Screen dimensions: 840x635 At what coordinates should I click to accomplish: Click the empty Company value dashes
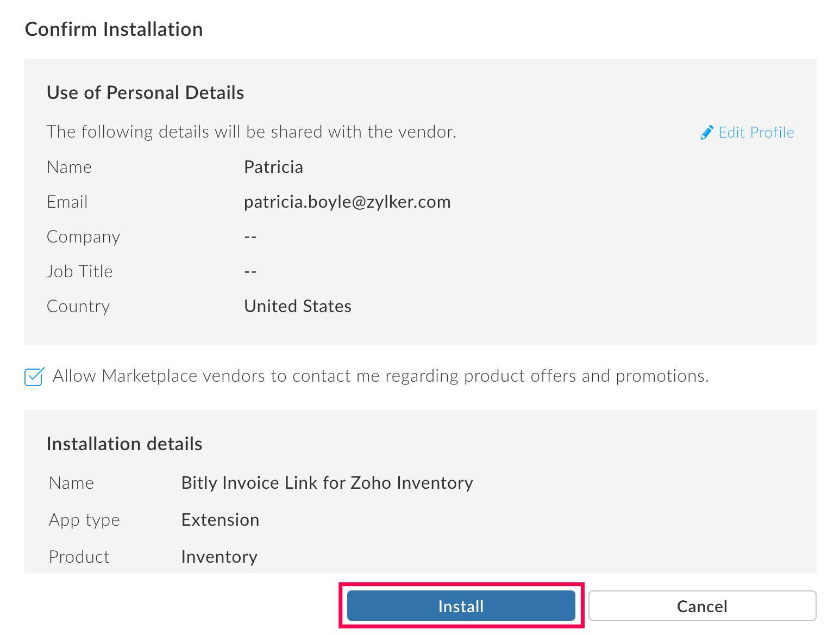pos(250,237)
